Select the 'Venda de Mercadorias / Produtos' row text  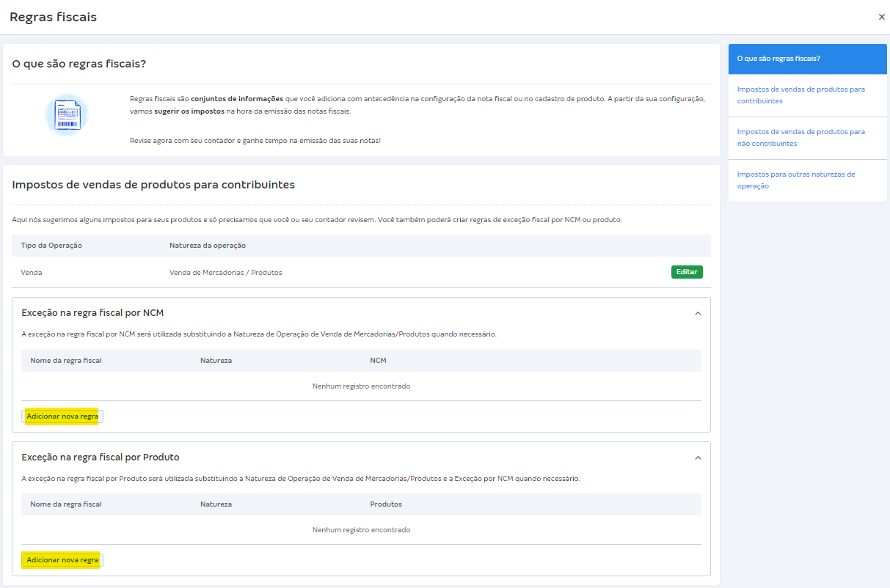tap(225, 273)
